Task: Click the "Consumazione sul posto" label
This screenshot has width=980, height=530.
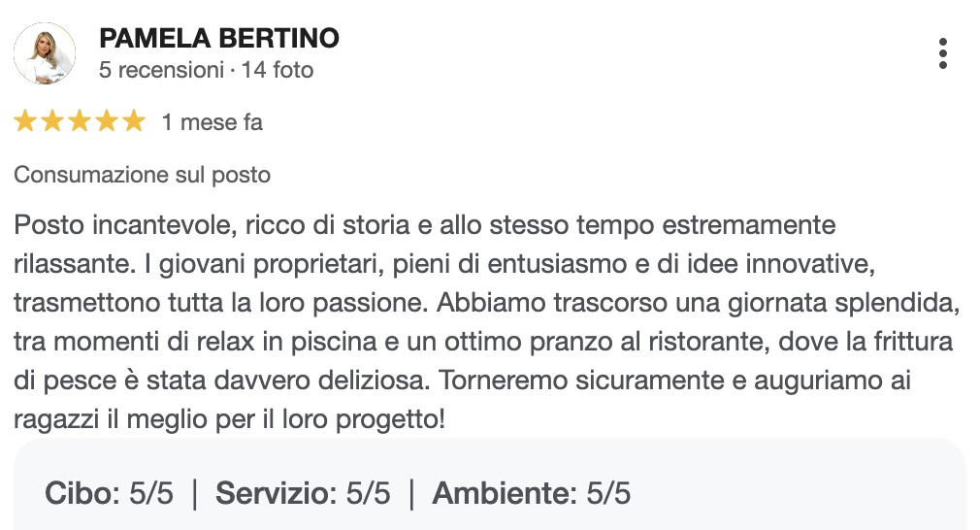Action: (142, 176)
